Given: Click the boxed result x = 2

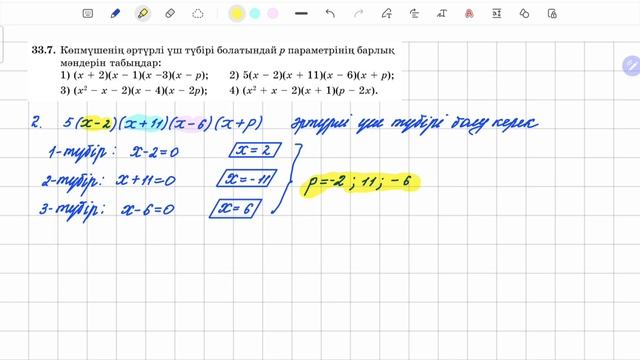Looking at the screenshot, I should pos(255,150).
